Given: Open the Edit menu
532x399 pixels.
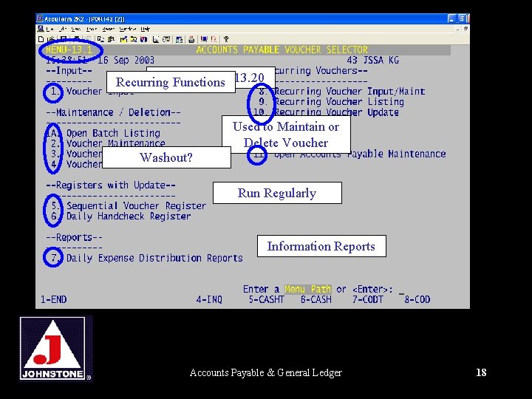Looking at the screenshot, I should coord(63,29).
